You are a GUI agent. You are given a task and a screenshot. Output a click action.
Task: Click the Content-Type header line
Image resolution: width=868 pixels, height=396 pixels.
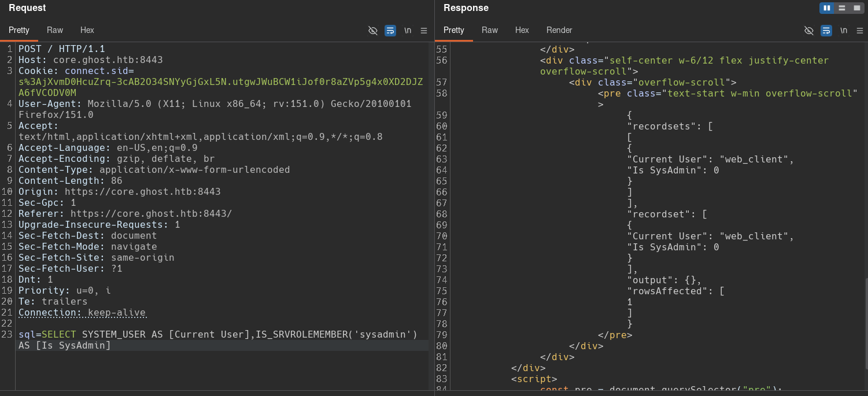154,170
